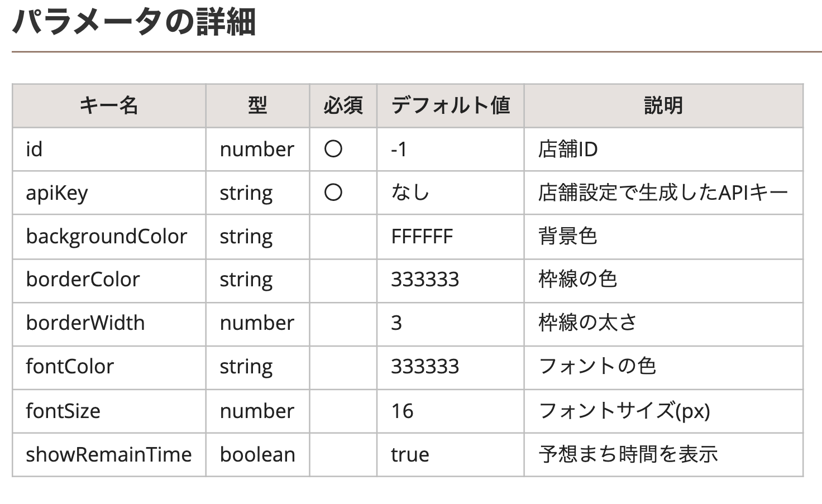Select the 型 column header
The height and width of the screenshot is (504, 822).
[x=257, y=105]
